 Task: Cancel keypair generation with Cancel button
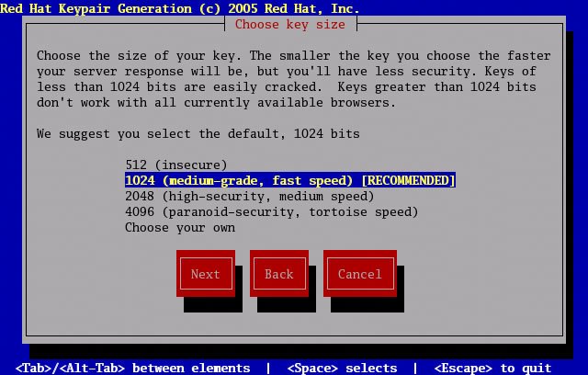[360, 274]
